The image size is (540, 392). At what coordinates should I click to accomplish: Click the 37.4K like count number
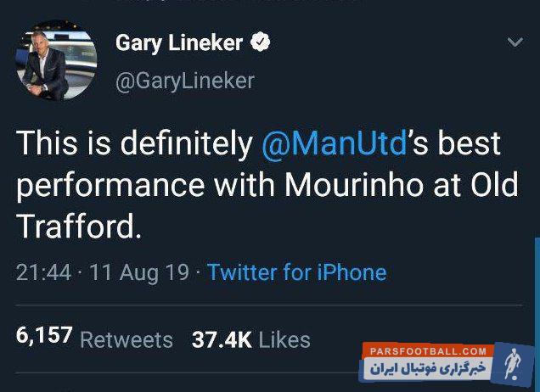pyautogui.click(x=222, y=339)
